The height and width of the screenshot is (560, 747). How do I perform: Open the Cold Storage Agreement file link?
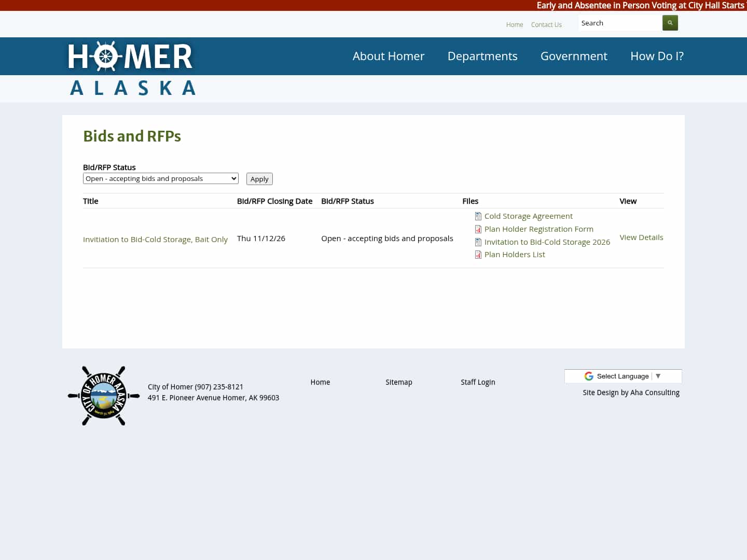point(529,216)
